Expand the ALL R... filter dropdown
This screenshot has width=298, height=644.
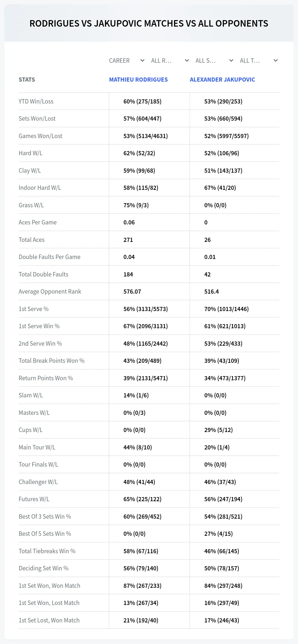(170, 61)
